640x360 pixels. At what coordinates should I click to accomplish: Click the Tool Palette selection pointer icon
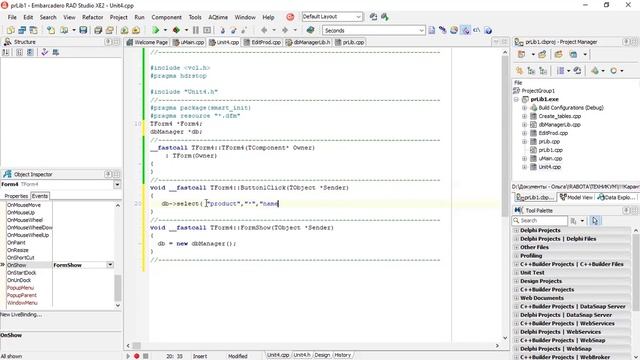point(595,221)
